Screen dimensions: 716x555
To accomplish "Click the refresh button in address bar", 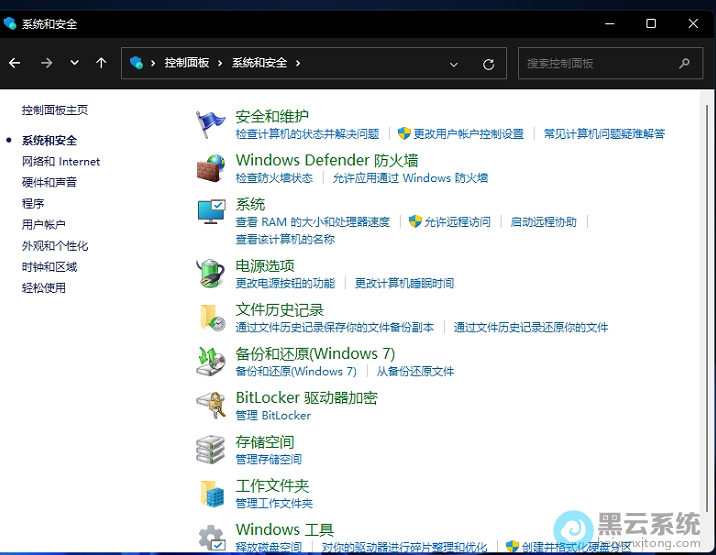I will (488, 63).
